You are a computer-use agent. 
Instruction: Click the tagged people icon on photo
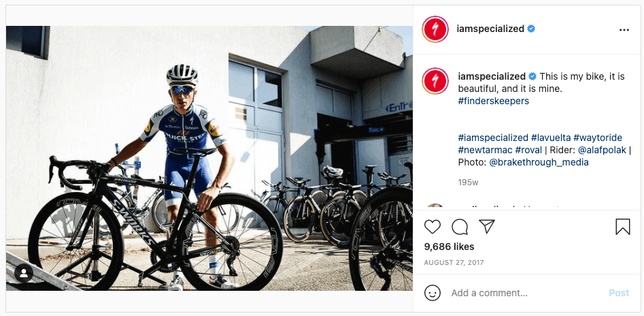tap(24, 274)
